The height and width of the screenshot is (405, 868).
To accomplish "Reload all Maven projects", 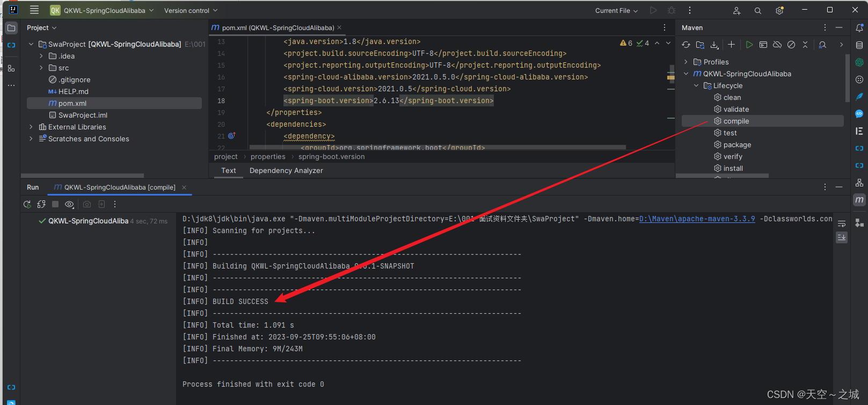I will pos(686,45).
